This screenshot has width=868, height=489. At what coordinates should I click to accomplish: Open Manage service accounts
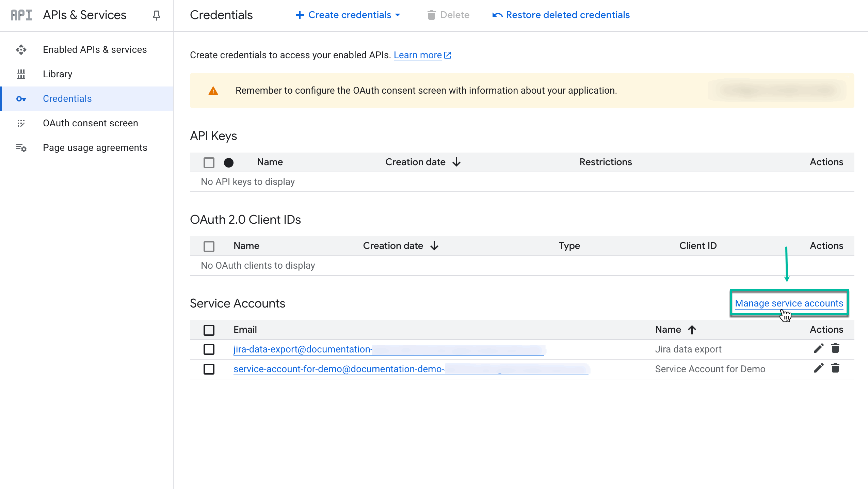(789, 303)
